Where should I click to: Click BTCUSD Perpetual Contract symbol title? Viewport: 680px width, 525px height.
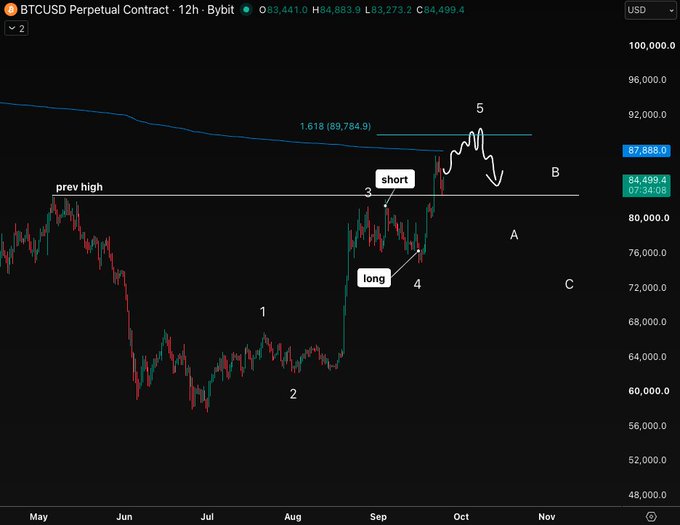pyautogui.click(x=95, y=10)
